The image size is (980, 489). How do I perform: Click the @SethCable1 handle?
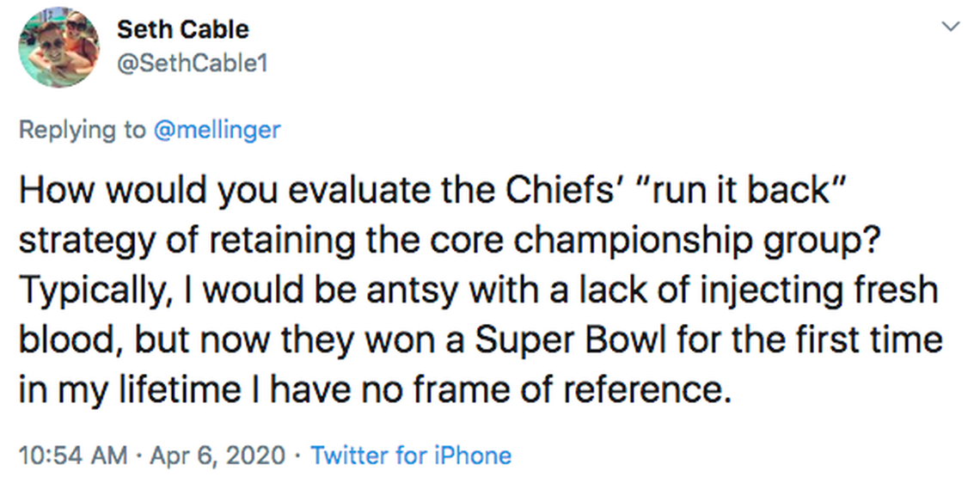(192, 63)
